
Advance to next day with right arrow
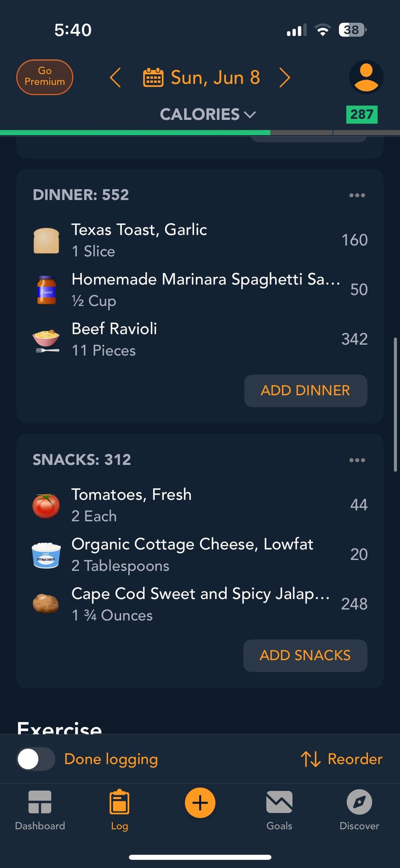point(284,77)
